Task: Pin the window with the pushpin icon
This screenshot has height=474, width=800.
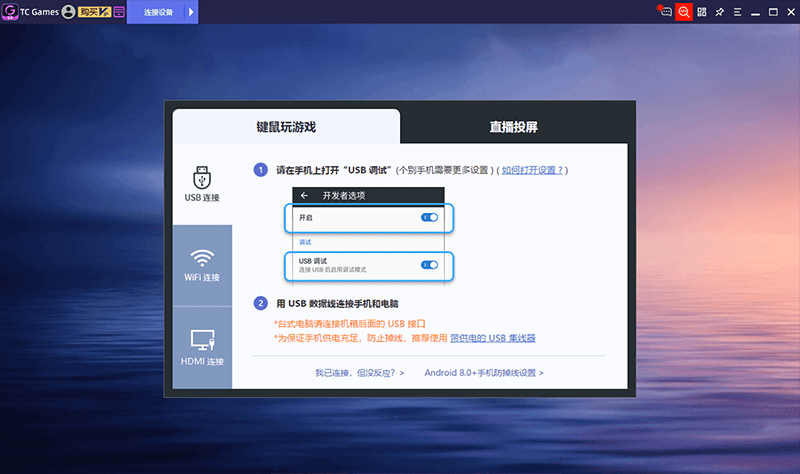Action: (720, 12)
